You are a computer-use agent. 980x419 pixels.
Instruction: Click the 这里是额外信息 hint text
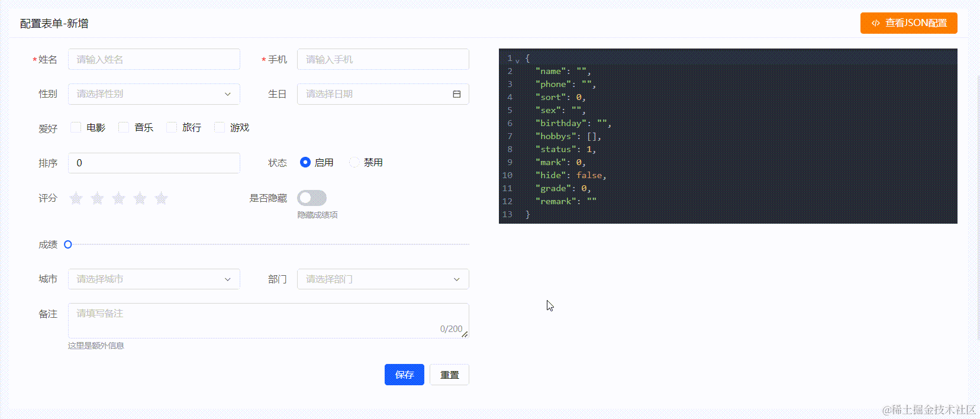(96, 346)
